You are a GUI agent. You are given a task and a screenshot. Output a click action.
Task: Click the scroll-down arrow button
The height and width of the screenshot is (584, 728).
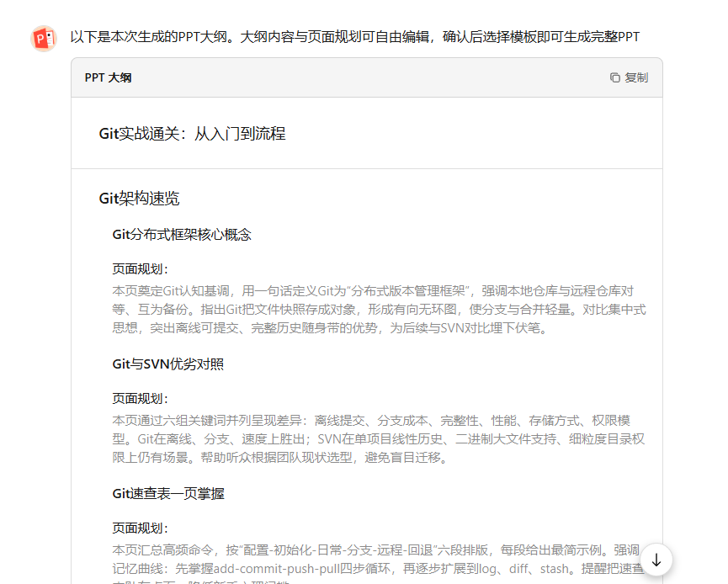coord(656,560)
